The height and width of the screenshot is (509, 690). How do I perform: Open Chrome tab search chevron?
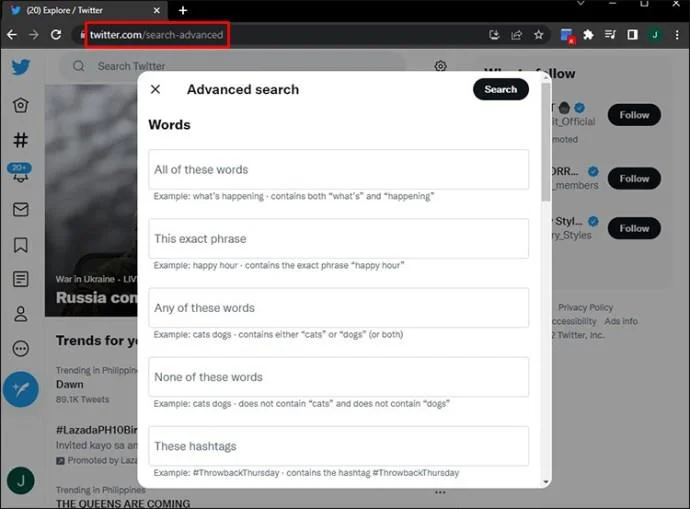click(580, 4)
